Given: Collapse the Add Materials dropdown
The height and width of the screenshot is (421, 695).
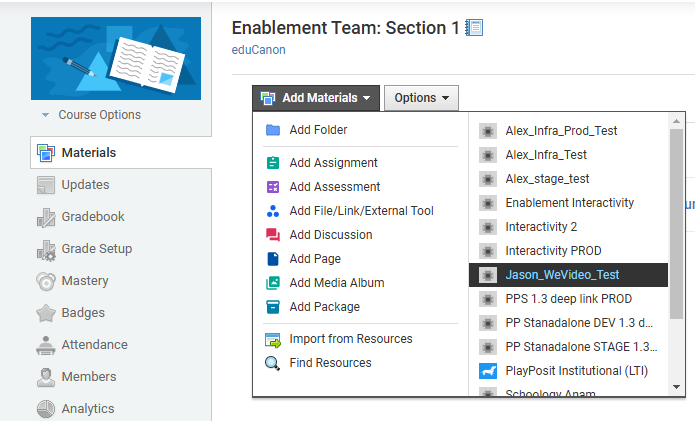Looking at the screenshot, I should pyautogui.click(x=316, y=98).
